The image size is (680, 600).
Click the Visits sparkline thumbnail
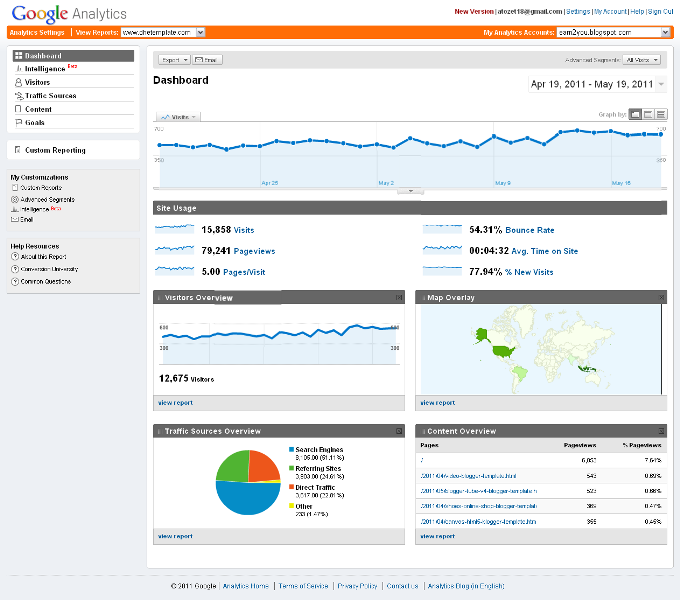coord(174,228)
